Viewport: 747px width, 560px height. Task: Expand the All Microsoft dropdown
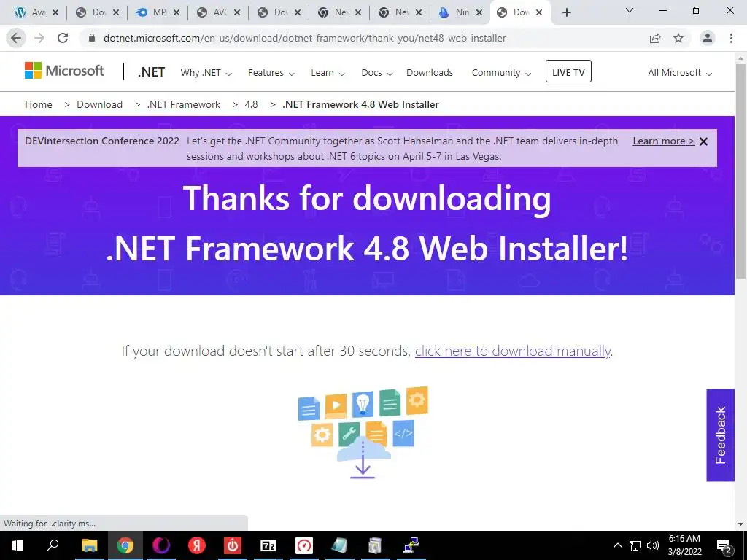tap(680, 73)
